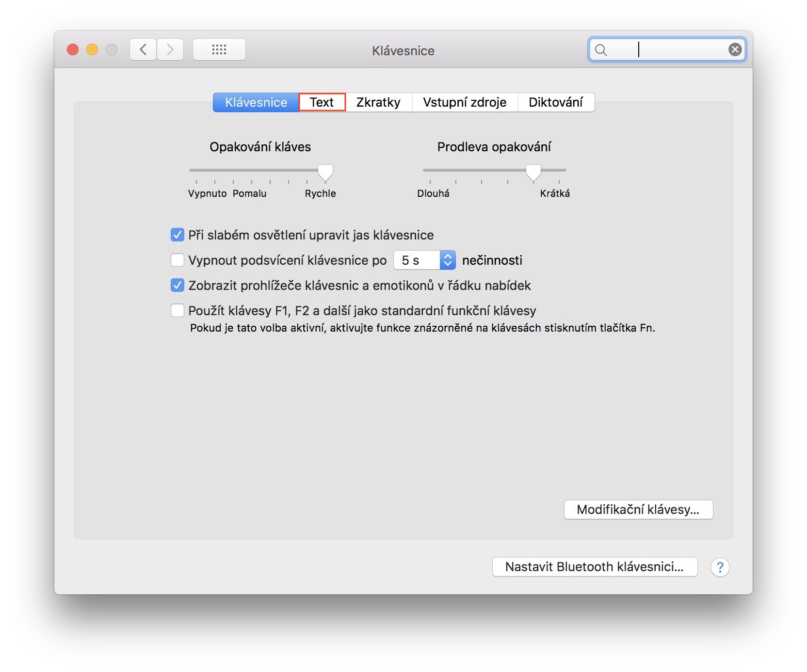Select the Zkratky tab
Image resolution: width=807 pixels, height=672 pixels.
378,102
